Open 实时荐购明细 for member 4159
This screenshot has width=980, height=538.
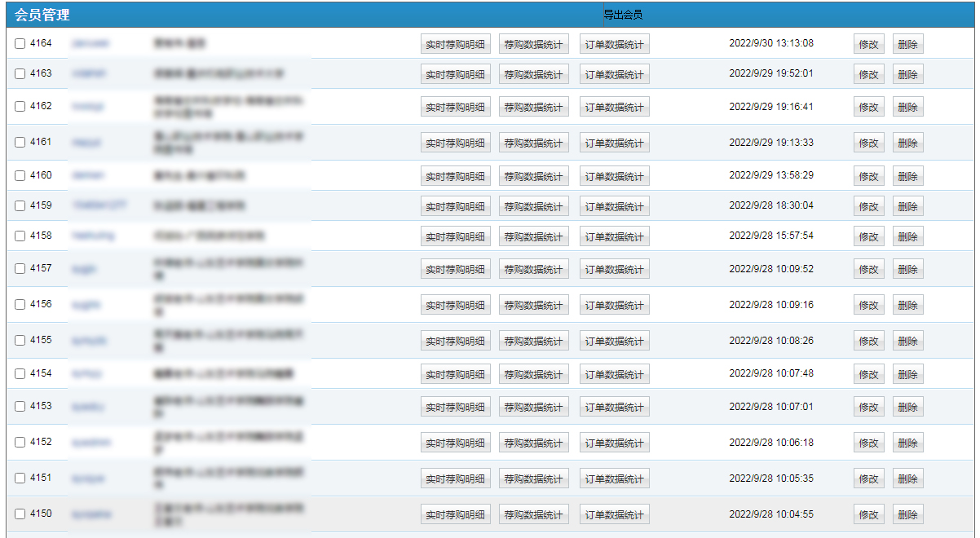click(x=455, y=207)
